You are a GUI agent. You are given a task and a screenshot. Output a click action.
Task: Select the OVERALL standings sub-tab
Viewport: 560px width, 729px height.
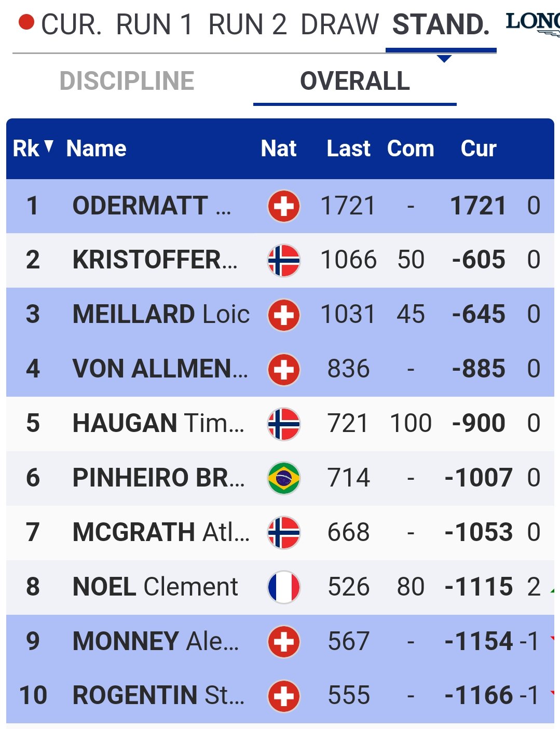(x=355, y=81)
